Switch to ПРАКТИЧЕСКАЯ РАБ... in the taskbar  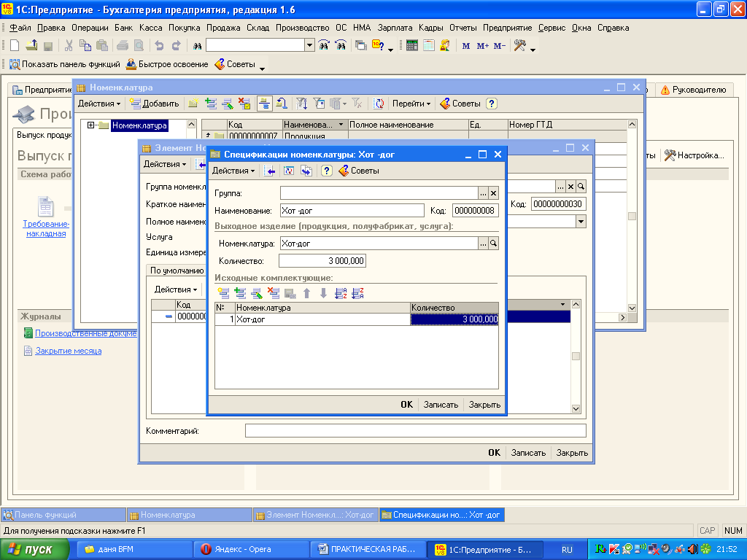coord(367,550)
